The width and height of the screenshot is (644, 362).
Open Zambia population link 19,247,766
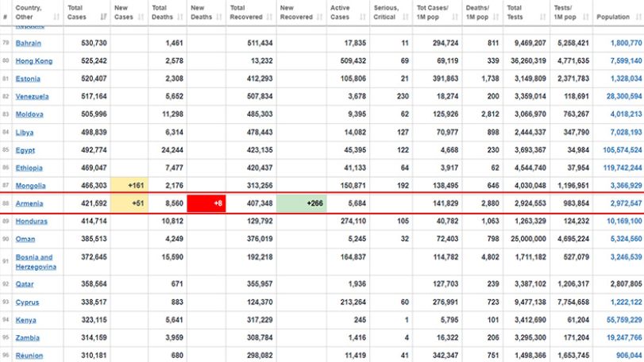624,337
